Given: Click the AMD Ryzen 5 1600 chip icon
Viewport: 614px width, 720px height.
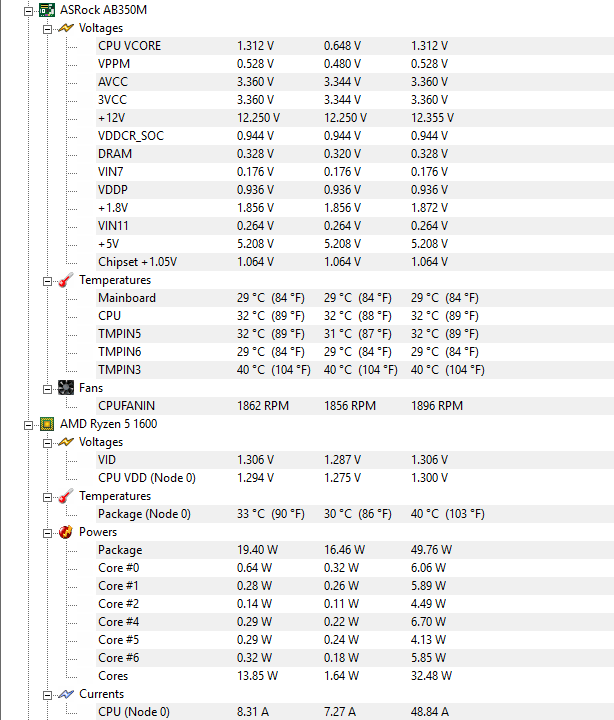Looking at the screenshot, I should click(x=47, y=424).
